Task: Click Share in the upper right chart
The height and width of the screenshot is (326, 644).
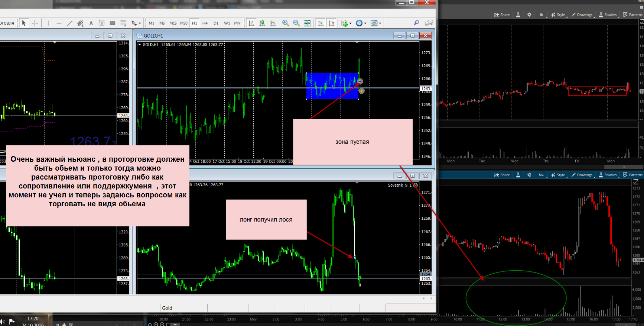Action: tap(502, 15)
